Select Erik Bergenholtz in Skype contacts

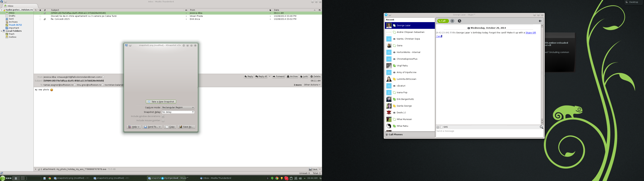click(410, 99)
